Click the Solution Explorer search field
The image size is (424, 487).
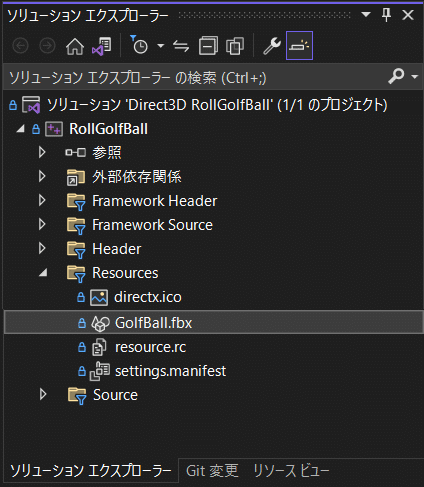coord(197,77)
